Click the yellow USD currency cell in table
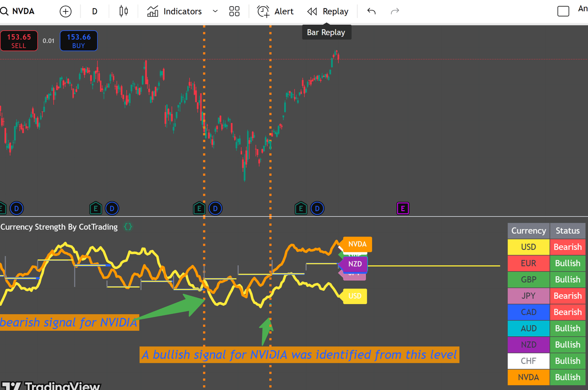This screenshot has height=390, width=588. click(528, 247)
